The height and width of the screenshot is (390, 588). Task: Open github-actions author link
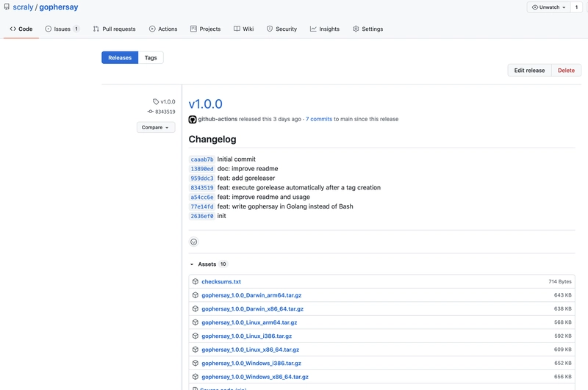click(218, 119)
